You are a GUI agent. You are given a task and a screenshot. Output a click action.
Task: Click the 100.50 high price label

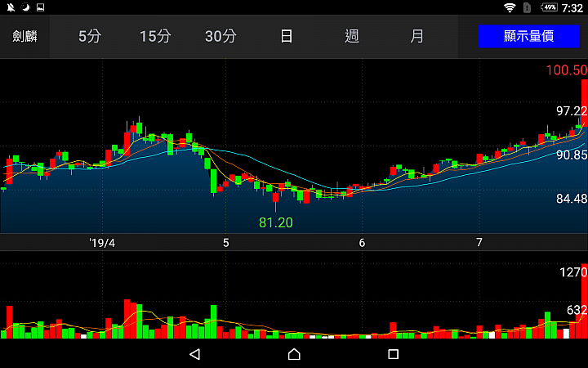tap(566, 70)
